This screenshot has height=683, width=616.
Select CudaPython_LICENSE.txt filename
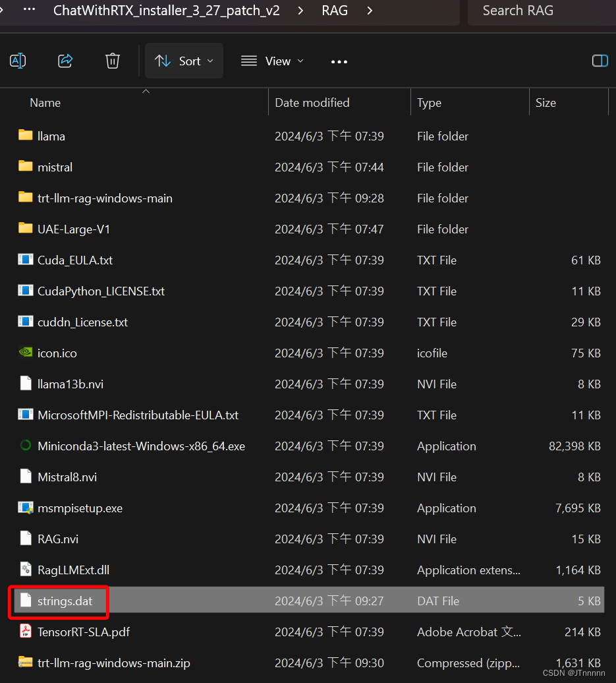coord(101,291)
